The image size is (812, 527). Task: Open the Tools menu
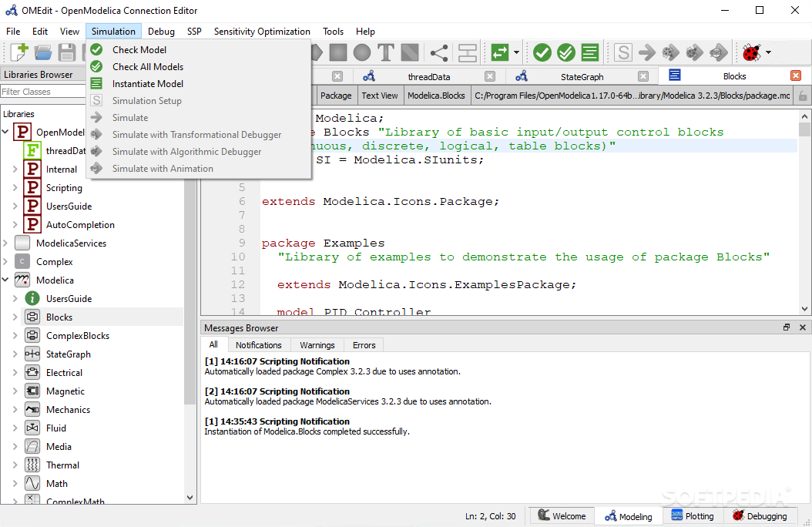(x=333, y=32)
